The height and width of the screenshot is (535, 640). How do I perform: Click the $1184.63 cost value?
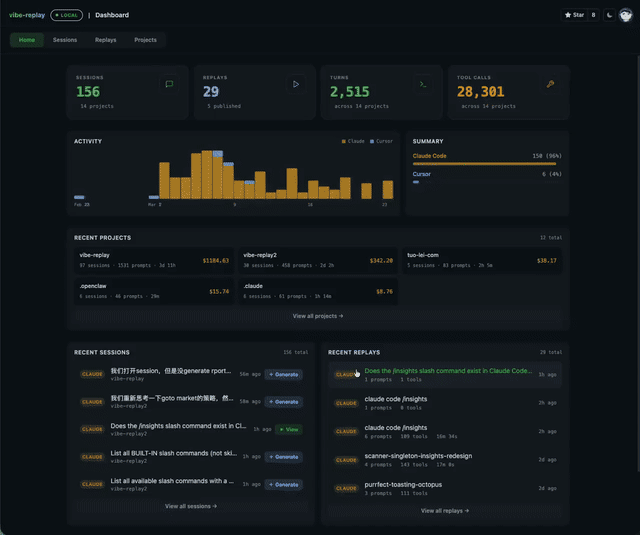pos(216,260)
